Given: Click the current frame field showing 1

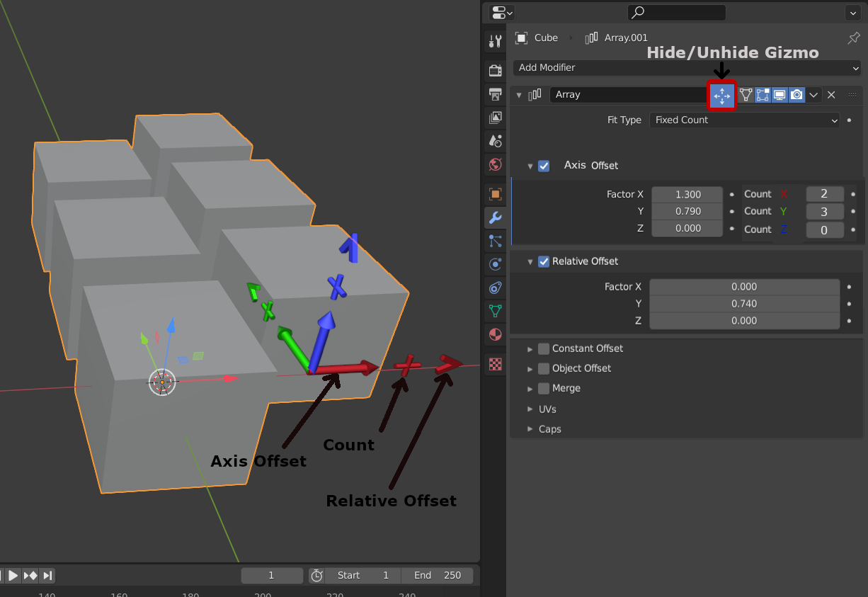Looking at the screenshot, I should click(272, 575).
